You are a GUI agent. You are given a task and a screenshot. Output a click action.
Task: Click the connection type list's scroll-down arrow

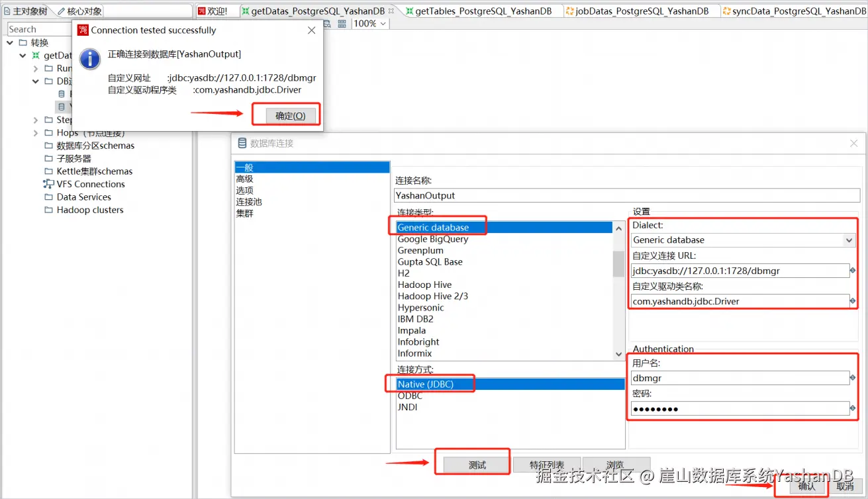tap(619, 355)
